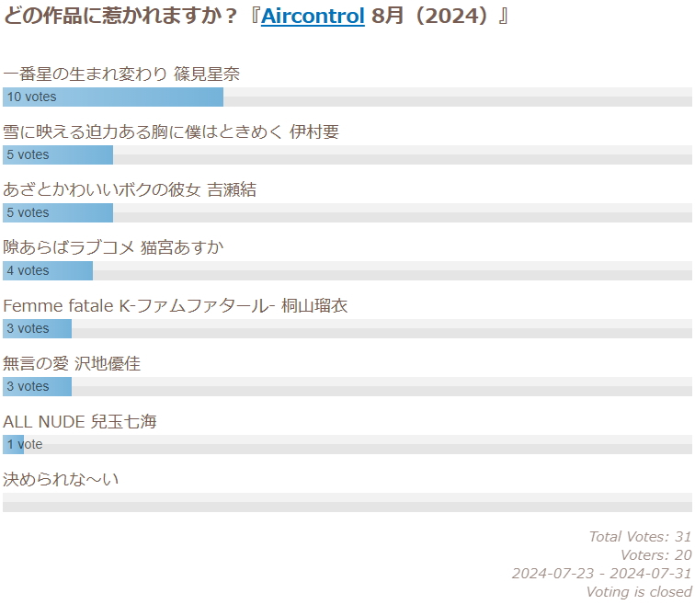Select the option 雪に映える迫力ある胸に僕はときめく 伊村要
This screenshot has height=616, width=695.
[x=171, y=132]
